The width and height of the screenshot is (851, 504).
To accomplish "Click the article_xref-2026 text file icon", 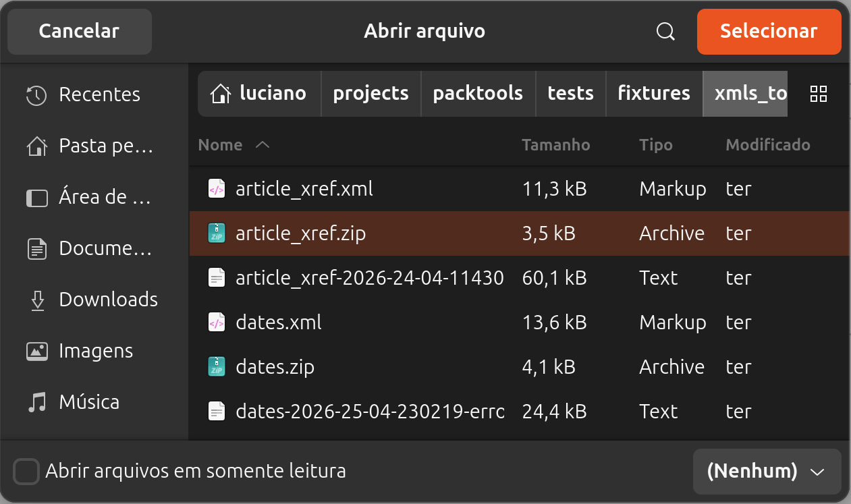I will pos(217,278).
